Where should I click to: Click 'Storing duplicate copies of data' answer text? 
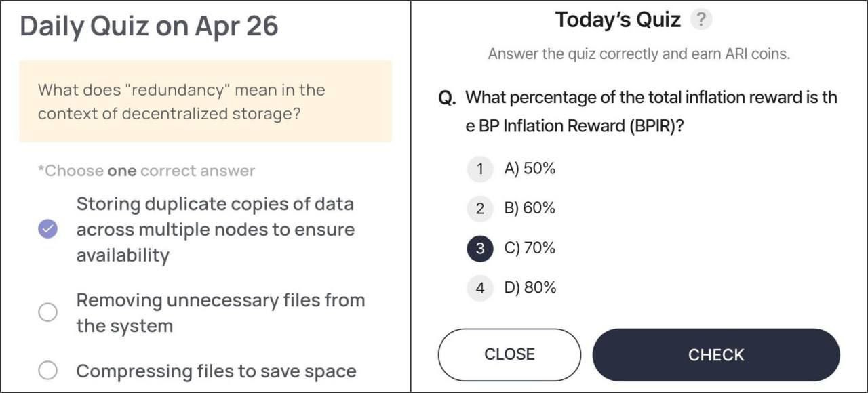pos(216,230)
